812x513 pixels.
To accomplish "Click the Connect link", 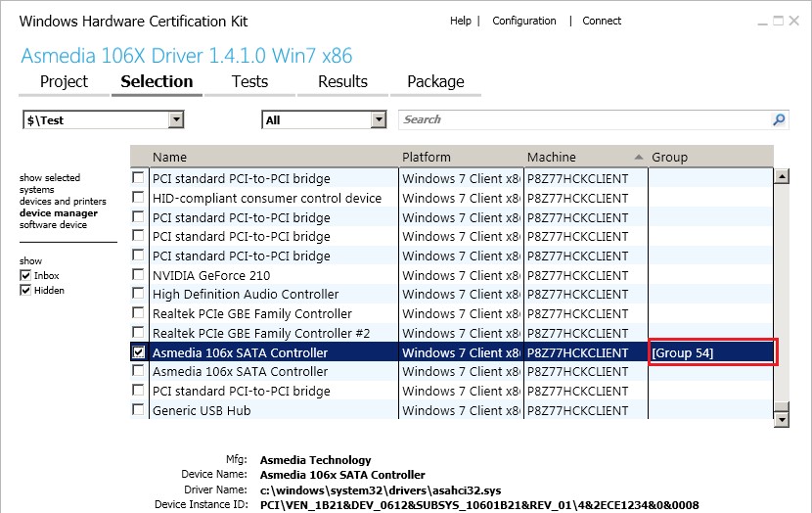I will [x=602, y=21].
